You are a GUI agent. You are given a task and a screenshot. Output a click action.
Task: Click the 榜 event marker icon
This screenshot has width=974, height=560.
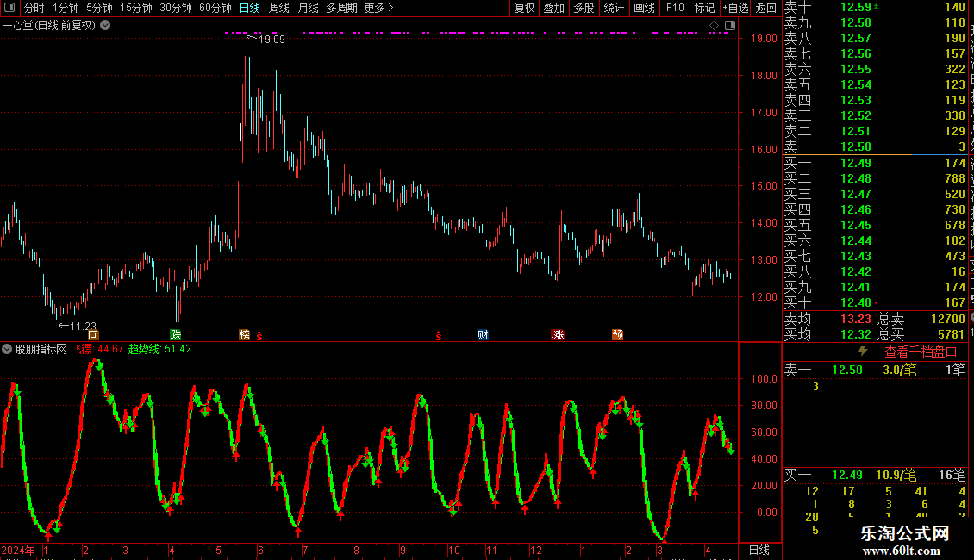pos(244,334)
